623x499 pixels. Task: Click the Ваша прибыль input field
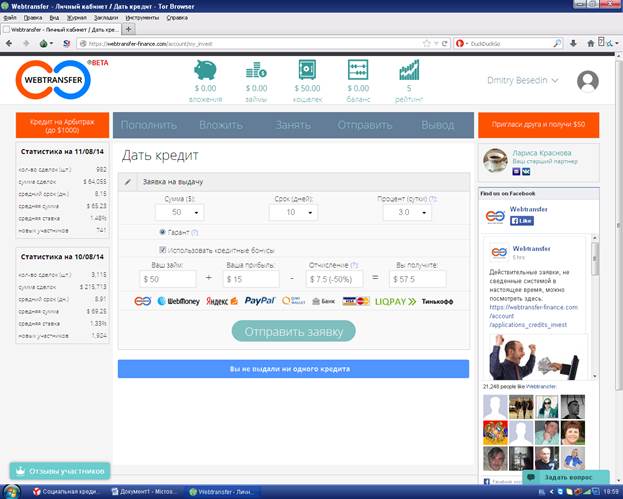coord(251,279)
